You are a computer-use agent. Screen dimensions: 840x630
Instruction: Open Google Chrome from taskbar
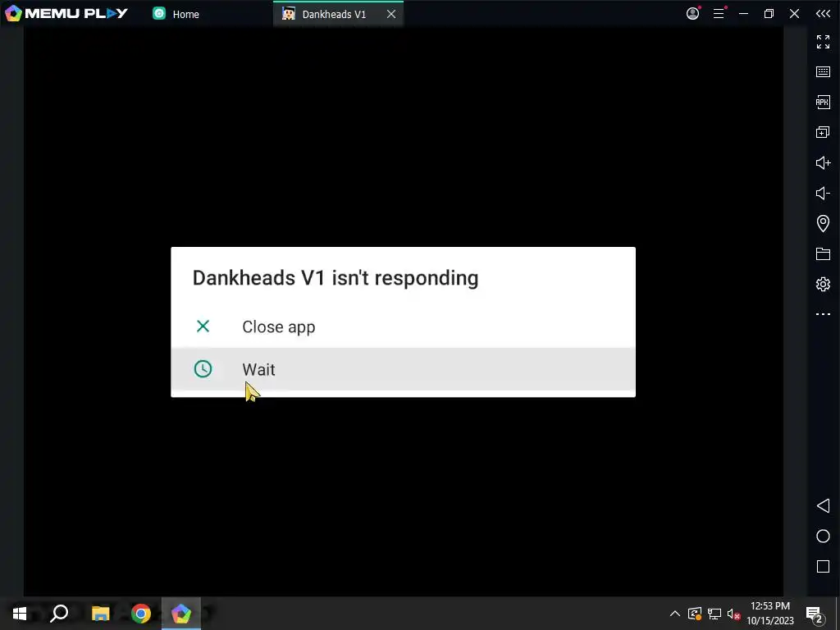pos(141,614)
